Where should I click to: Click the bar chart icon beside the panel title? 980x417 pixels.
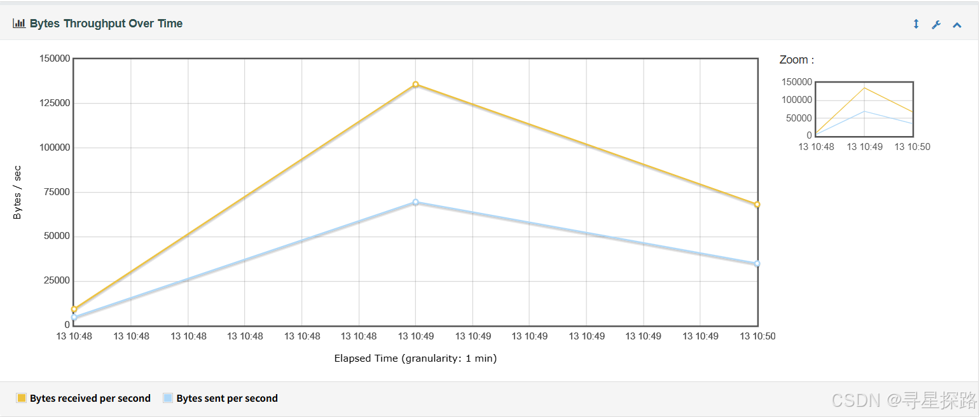(19, 24)
